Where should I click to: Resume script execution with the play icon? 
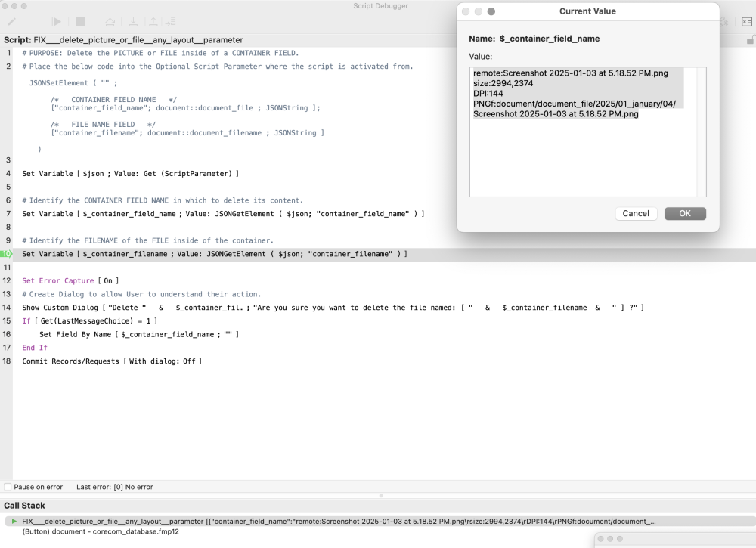[x=56, y=21]
